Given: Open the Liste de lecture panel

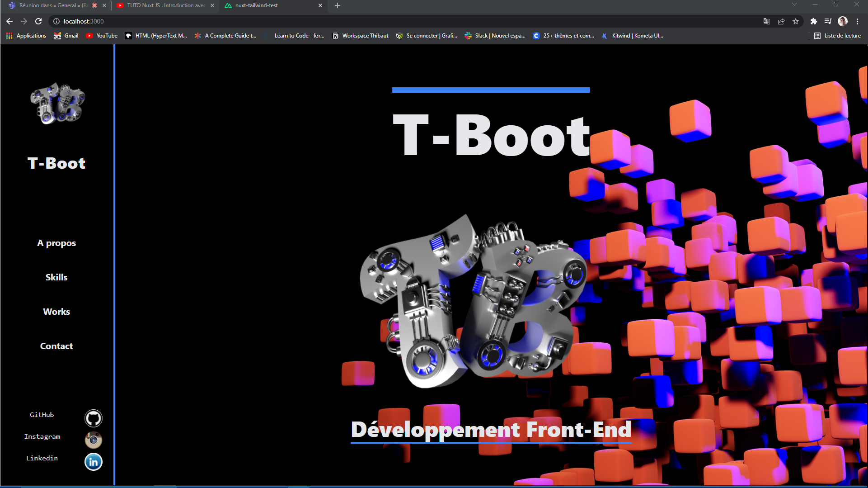Looking at the screenshot, I should [x=837, y=36].
